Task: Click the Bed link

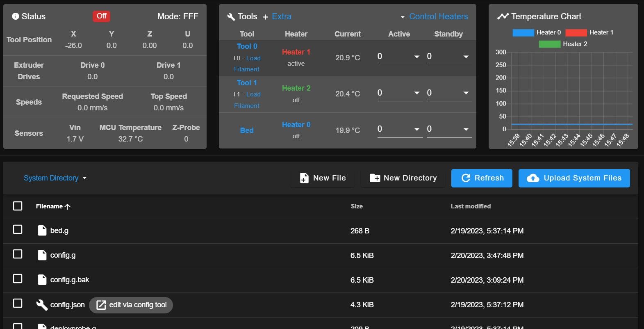Action: click(x=247, y=130)
